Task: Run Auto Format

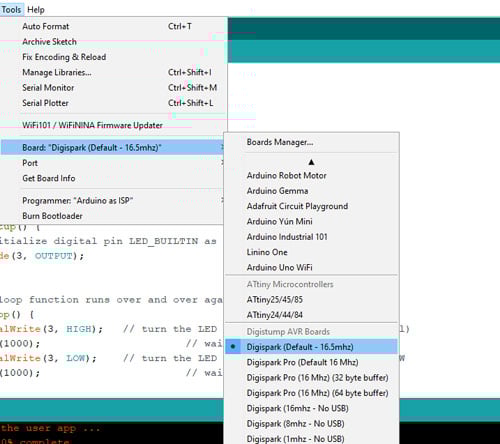Action: click(x=113, y=26)
